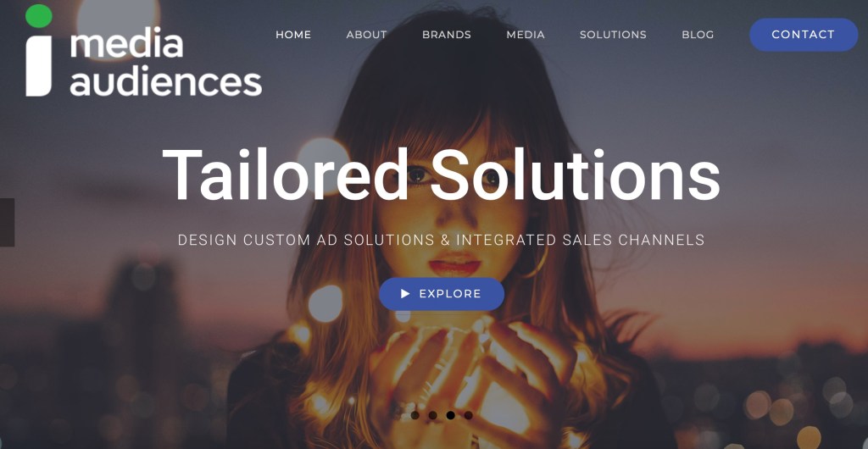
Task: Open the SOLUTIONS menu item
Action: 613,34
